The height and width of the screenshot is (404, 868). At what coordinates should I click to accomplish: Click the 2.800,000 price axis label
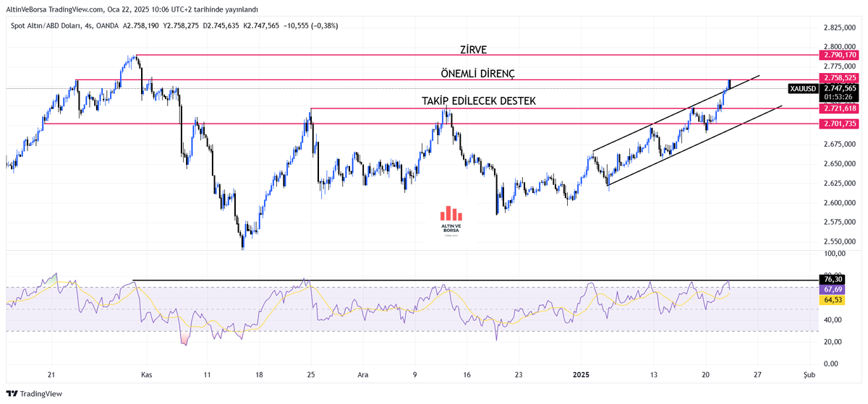(840, 47)
